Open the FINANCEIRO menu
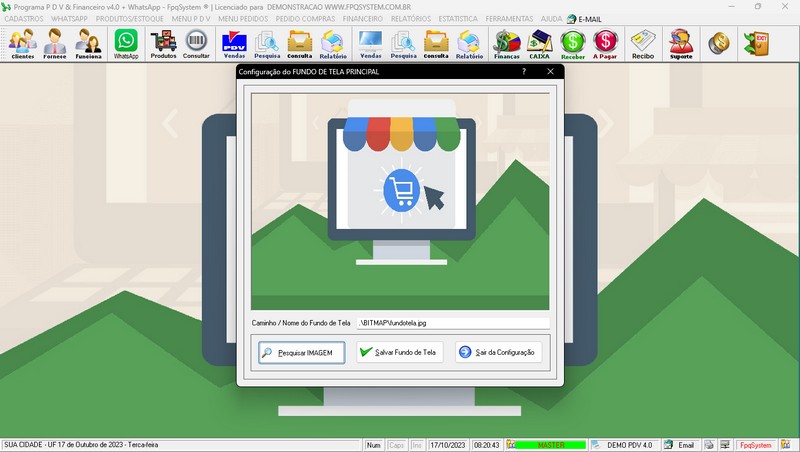The height and width of the screenshot is (452, 800). coord(363,19)
